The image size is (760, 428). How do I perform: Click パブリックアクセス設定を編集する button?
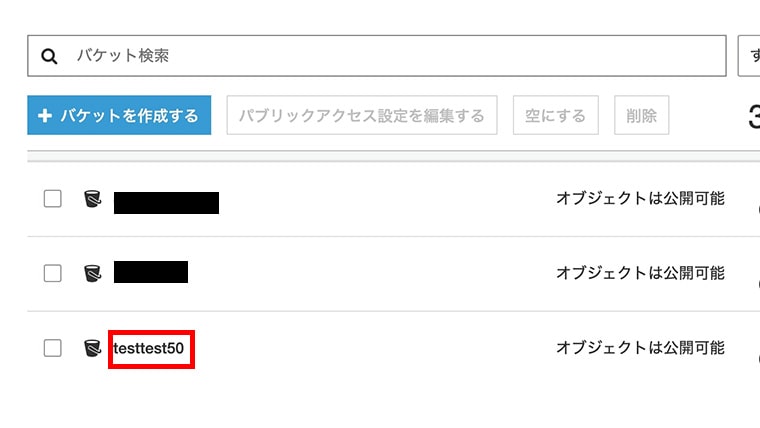tap(362, 115)
